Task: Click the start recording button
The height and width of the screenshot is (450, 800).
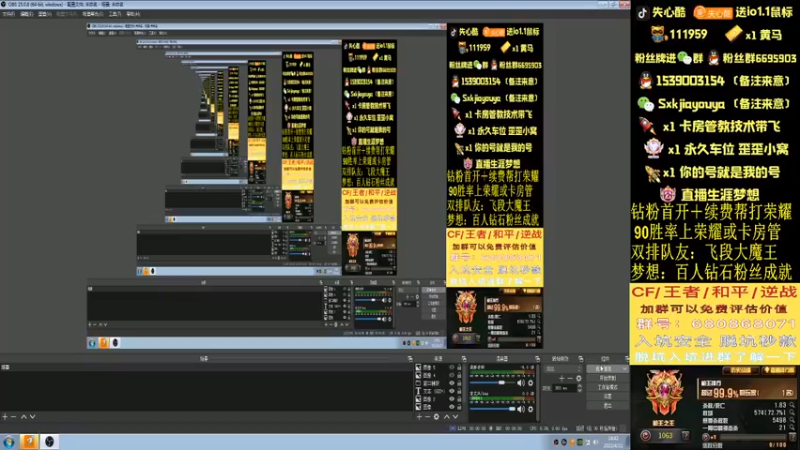Action: tap(608, 378)
